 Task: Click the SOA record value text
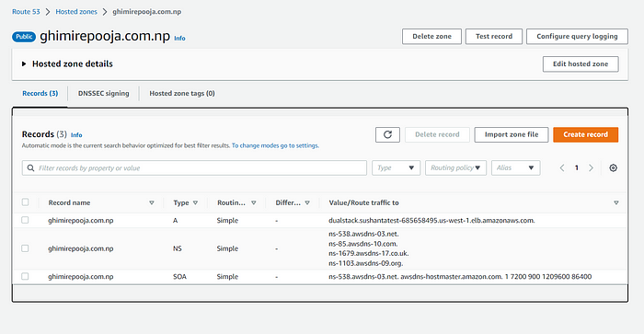coord(460,277)
